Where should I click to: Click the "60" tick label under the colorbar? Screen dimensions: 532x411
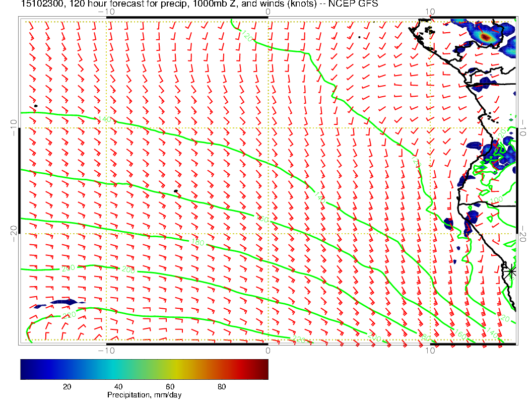pos(170,387)
